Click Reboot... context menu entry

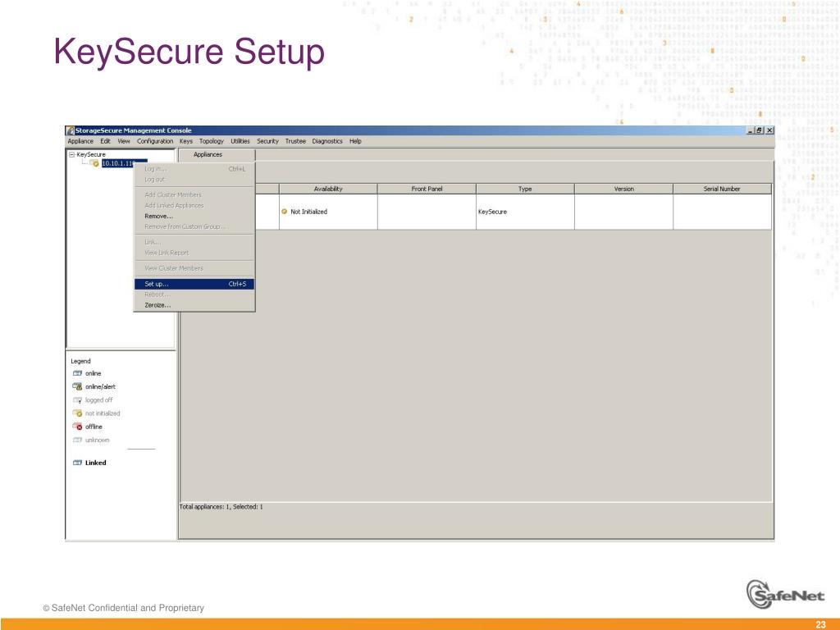tap(194, 294)
